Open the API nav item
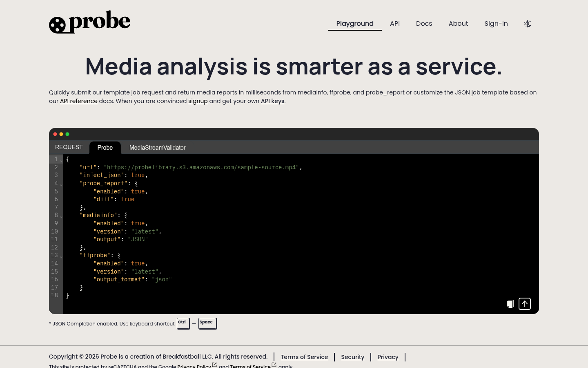The width and height of the screenshot is (588, 368). pos(395,24)
